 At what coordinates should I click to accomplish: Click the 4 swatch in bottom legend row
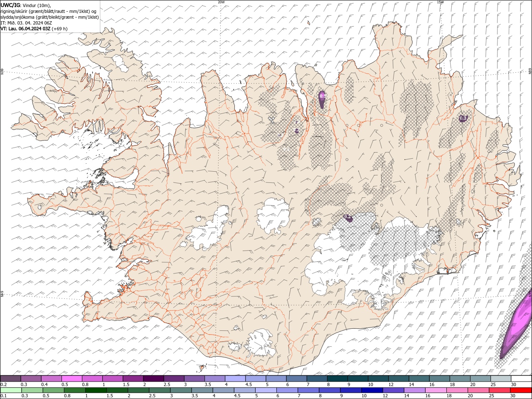(x=223, y=390)
